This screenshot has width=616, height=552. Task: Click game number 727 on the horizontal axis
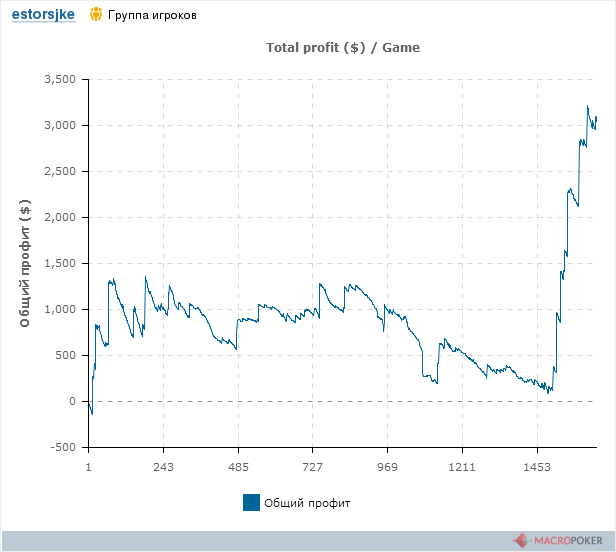pos(313,467)
